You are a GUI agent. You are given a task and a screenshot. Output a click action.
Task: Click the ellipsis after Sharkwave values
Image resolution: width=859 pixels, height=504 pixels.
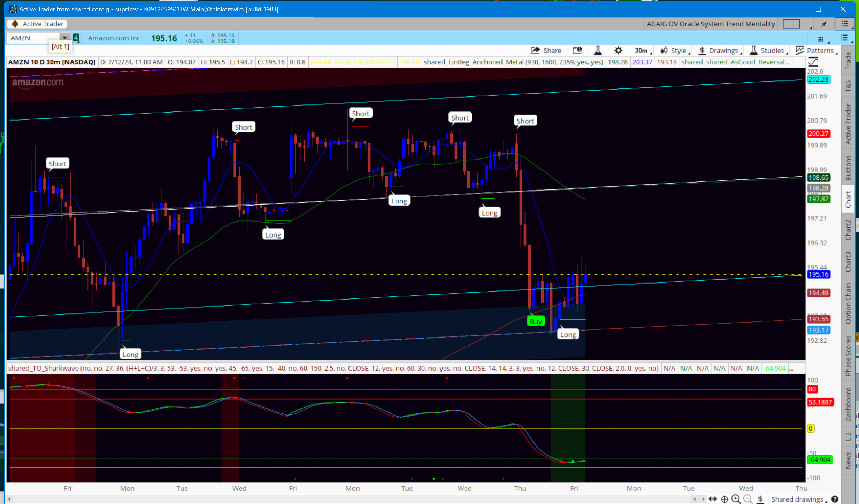coord(791,368)
